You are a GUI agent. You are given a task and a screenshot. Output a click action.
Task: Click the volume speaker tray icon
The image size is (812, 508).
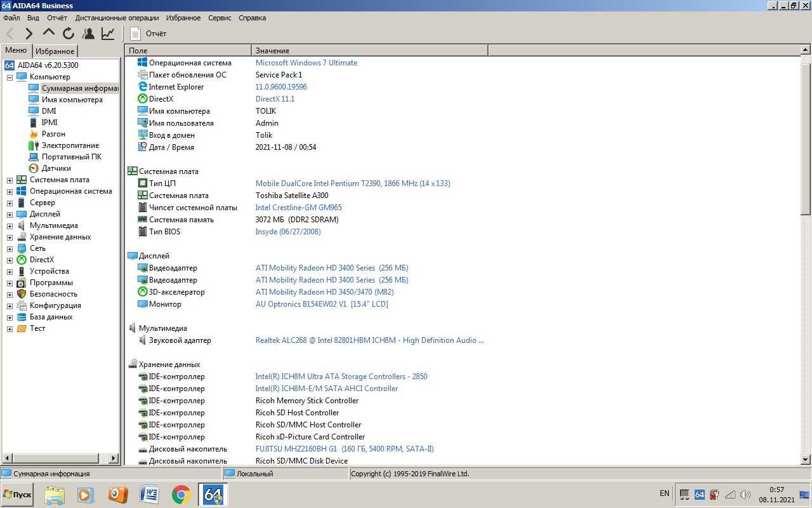(745, 494)
